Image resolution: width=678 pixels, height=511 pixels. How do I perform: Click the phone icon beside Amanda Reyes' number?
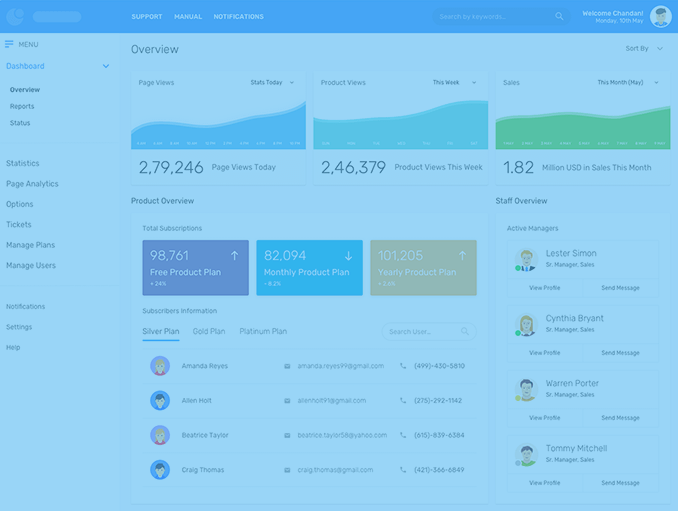click(403, 366)
